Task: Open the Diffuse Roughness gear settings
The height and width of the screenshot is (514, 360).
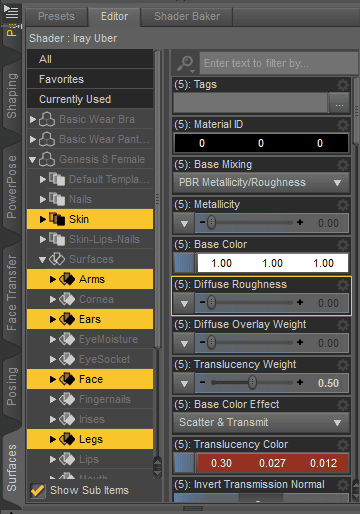Action: pyautogui.click(x=342, y=285)
